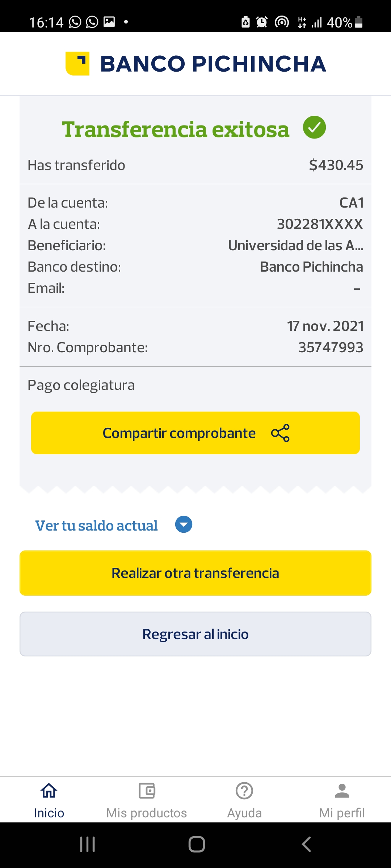391x868 pixels.
Task: Expand the blue saldo actual arrow
Action: [184, 524]
